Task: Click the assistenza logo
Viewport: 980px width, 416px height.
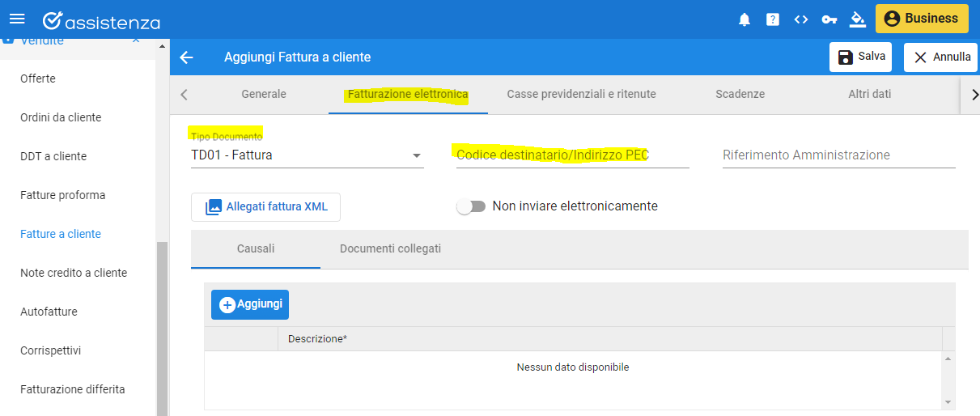Action: (101, 20)
